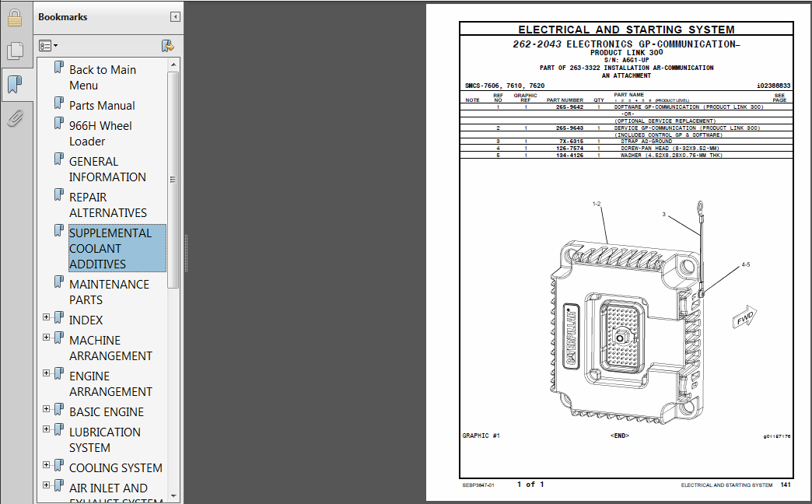Click bookmark icon beside Back to Main Menu
The width and height of the screenshot is (812, 504).
pyautogui.click(x=60, y=68)
